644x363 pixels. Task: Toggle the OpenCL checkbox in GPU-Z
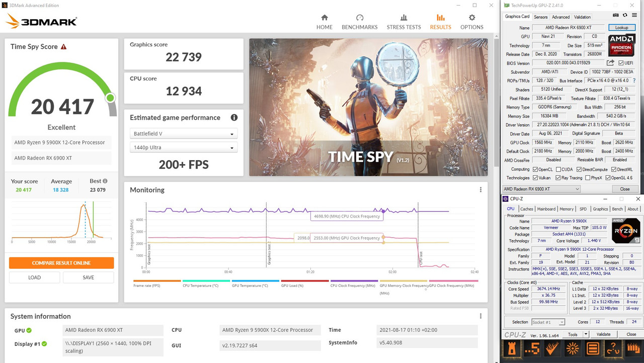(535, 170)
